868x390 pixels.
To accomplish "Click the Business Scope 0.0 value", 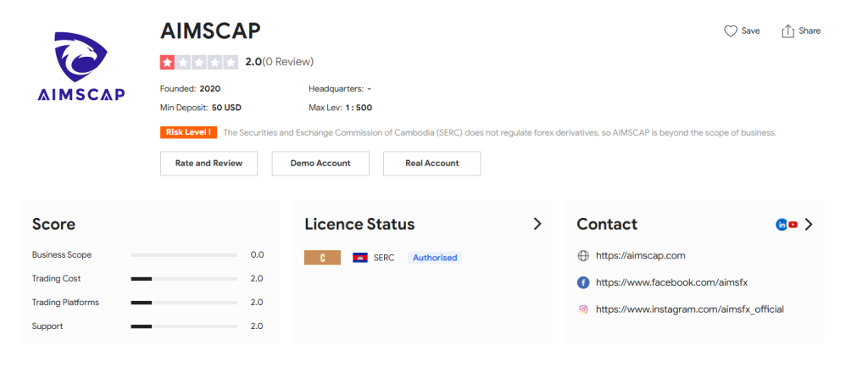I will click(257, 255).
